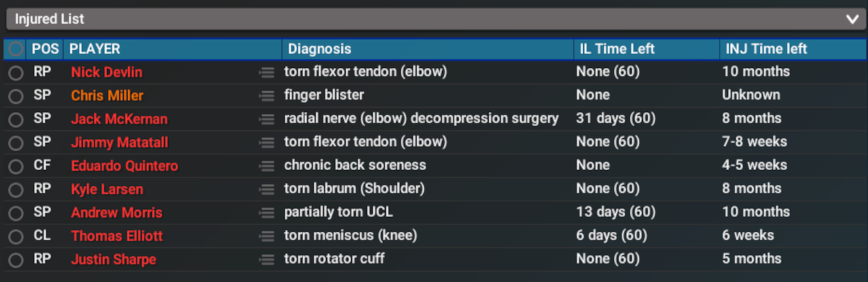Click the dropdown chevron arrow at right
This screenshot has width=868, height=282.
852,20
